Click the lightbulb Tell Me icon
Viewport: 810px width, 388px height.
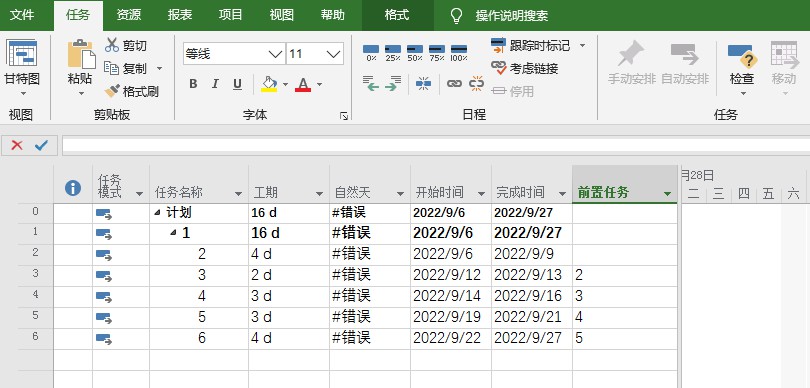(x=456, y=15)
